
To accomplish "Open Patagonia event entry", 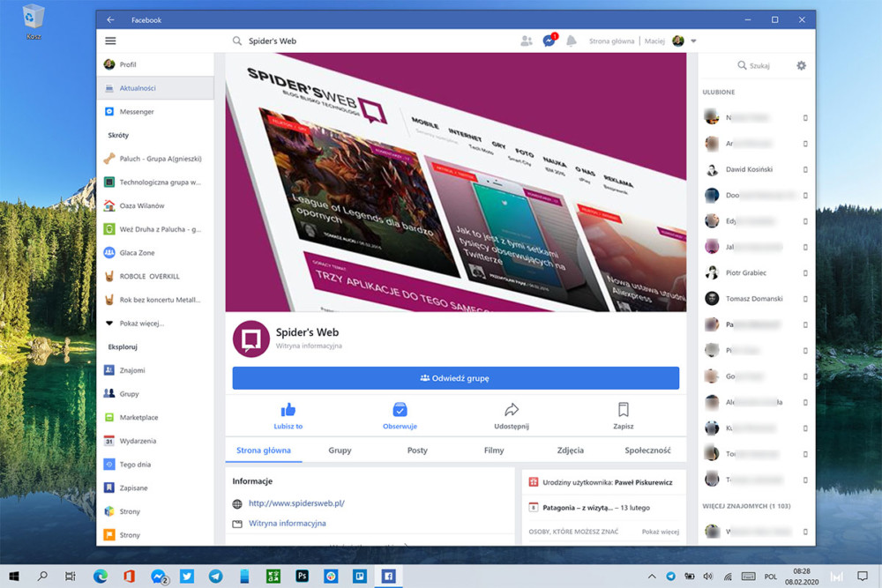I will (x=604, y=508).
